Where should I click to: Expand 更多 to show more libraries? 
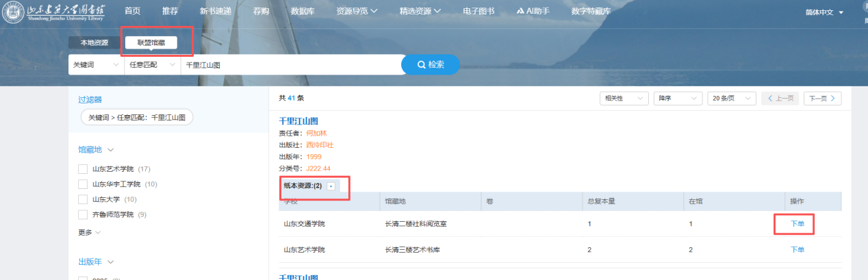89,232
